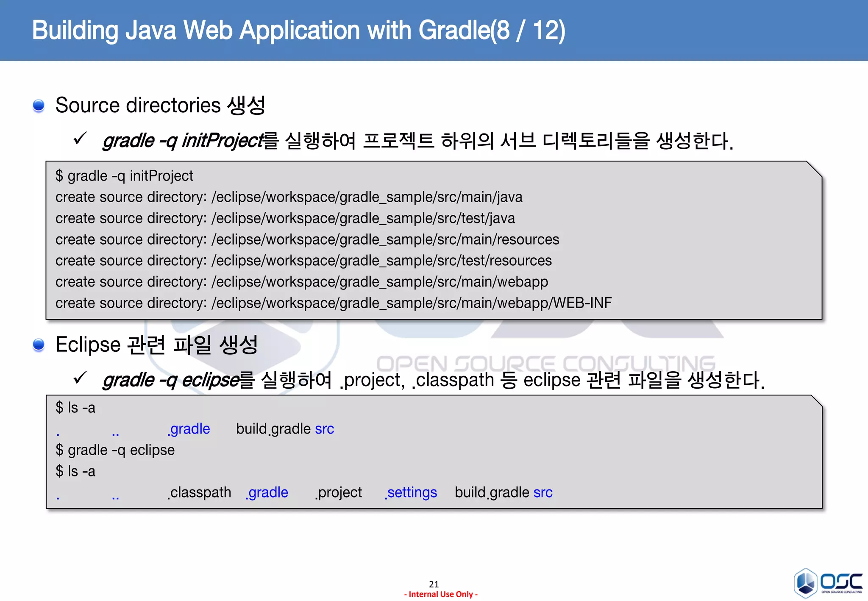
Task: Click the 'Eclipse 관련 파일 생성' heading
Action: [x=156, y=345]
